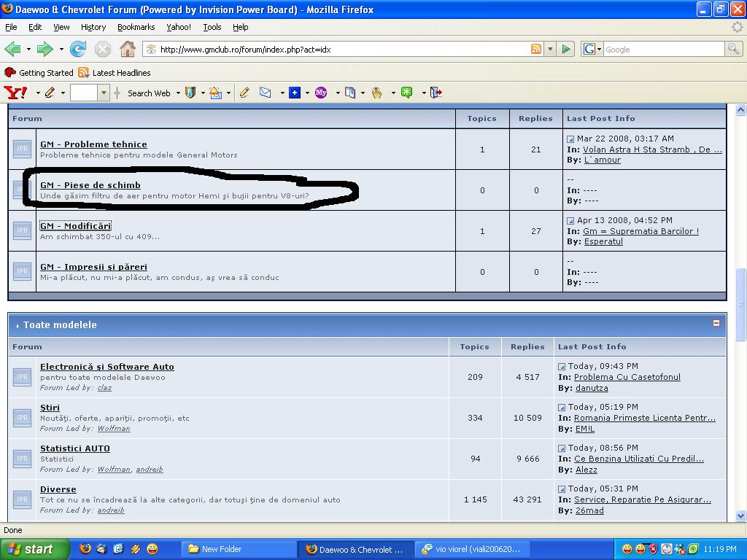747x560 pixels.
Task: Collapse the Toate modelele category
Action: click(x=716, y=323)
